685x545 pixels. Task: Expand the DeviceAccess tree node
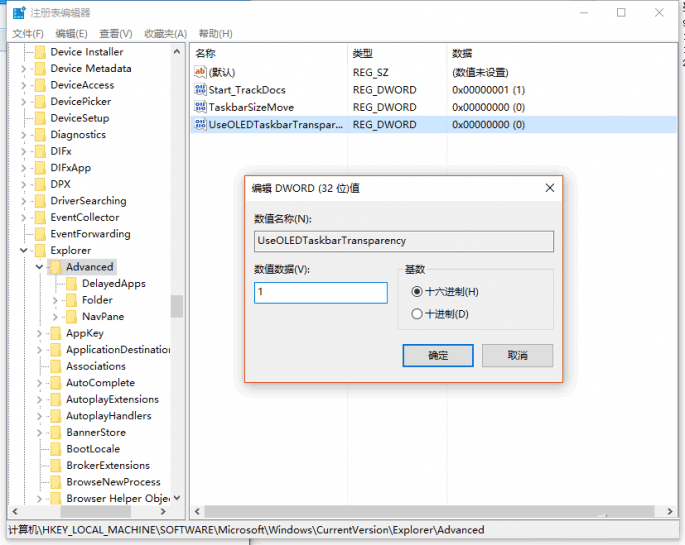pyautogui.click(x=24, y=86)
